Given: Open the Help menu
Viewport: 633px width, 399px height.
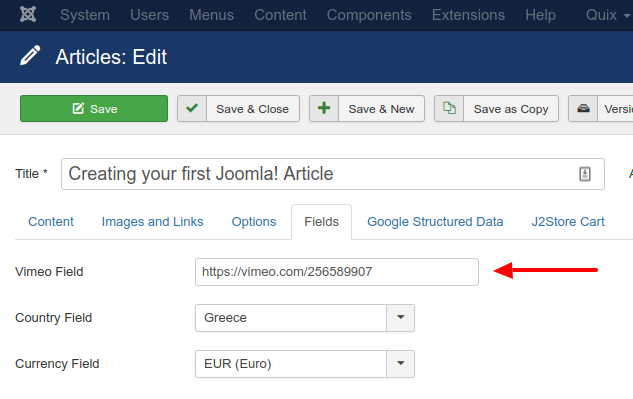Looking at the screenshot, I should coord(540,15).
